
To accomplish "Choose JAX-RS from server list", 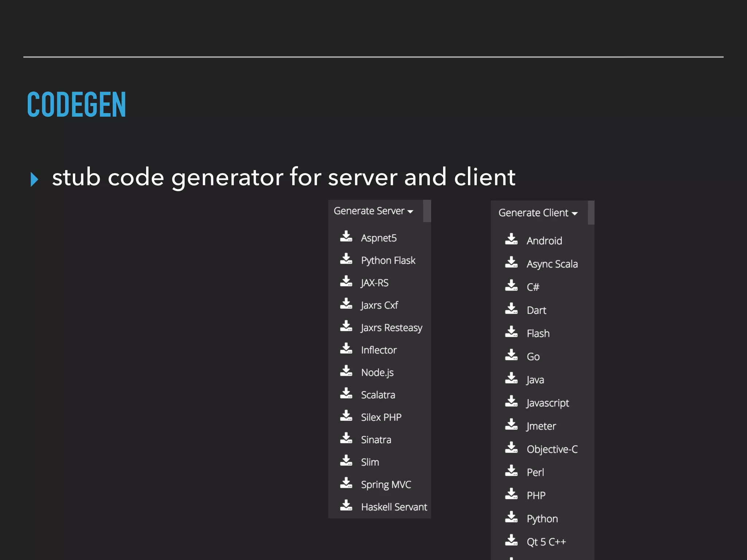I will pyautogui.click(x=375, y=283).
